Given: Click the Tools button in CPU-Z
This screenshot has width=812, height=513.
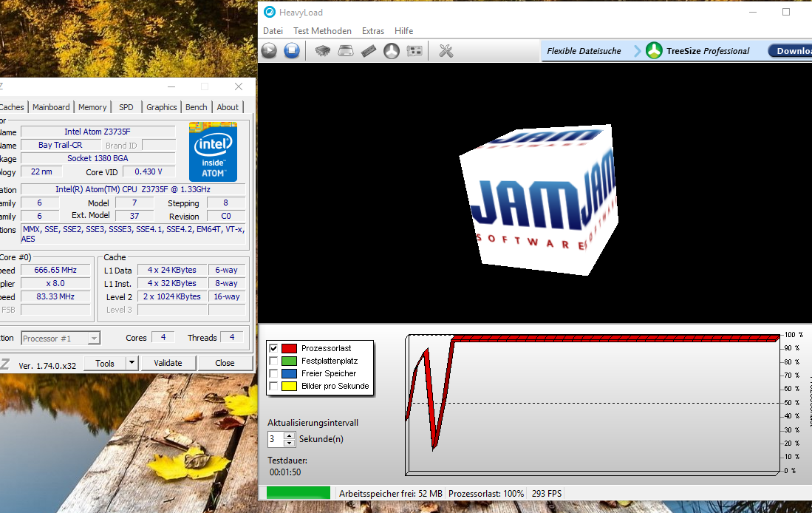Looking at the screenshot, I should (105, 363).
